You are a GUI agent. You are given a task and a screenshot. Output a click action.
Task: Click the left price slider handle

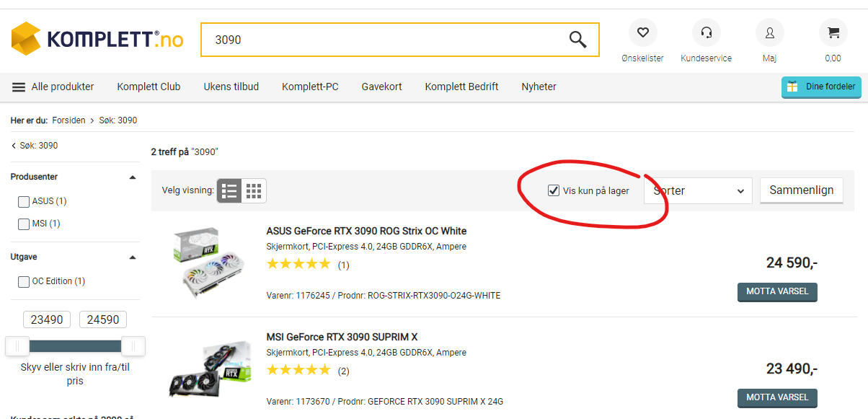pos(17,346)
